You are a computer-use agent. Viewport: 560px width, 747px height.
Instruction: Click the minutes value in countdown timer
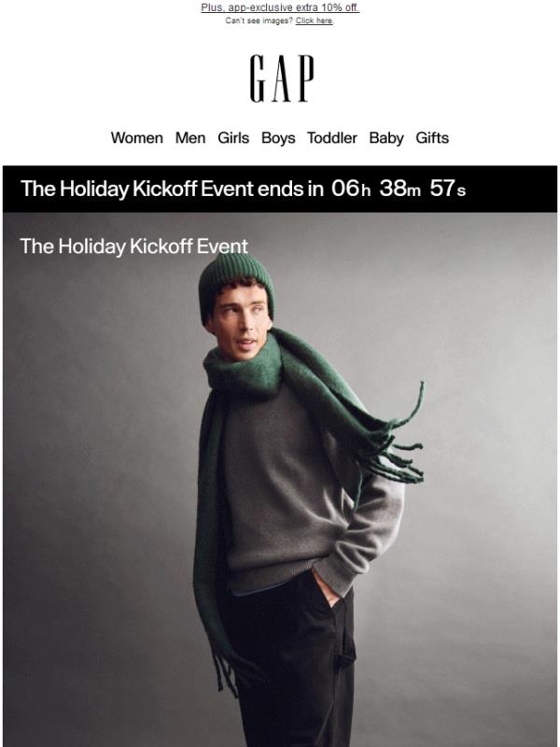(400, 189)
